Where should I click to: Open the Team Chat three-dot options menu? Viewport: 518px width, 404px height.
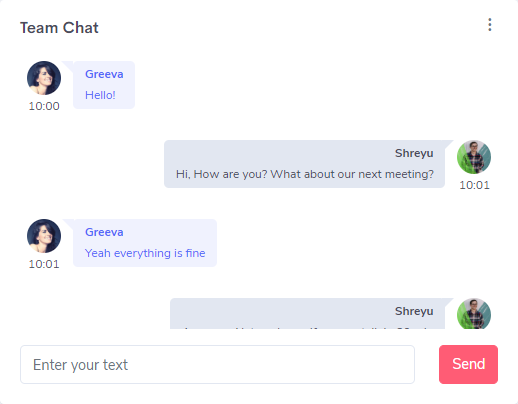click(489, 25)
